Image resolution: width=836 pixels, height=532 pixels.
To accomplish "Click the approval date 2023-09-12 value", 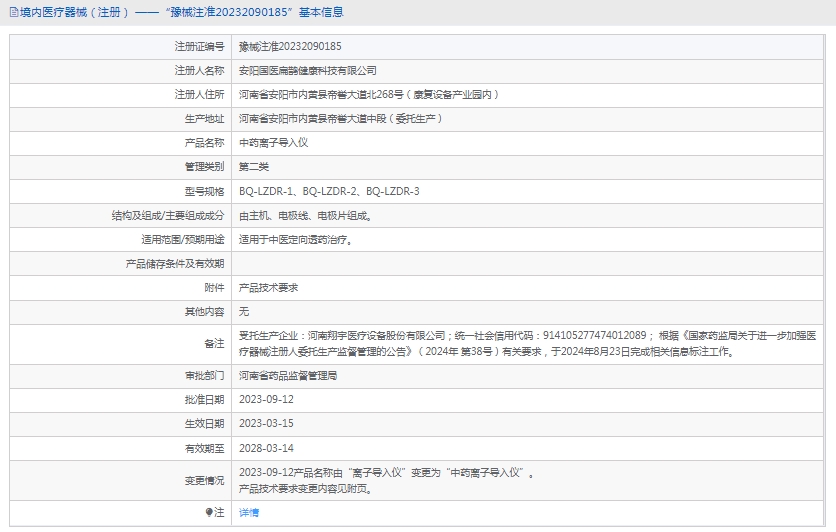I will tap(266, 399).
